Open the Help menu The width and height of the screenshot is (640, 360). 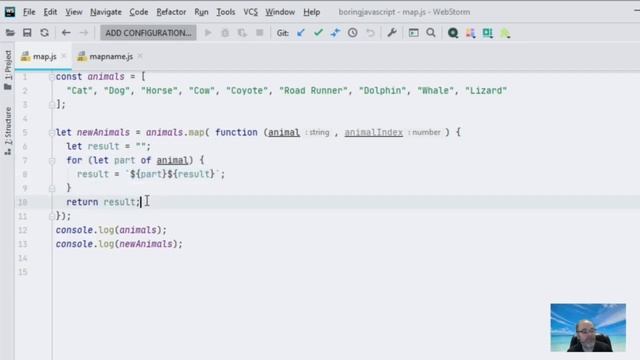pos(311,12)
